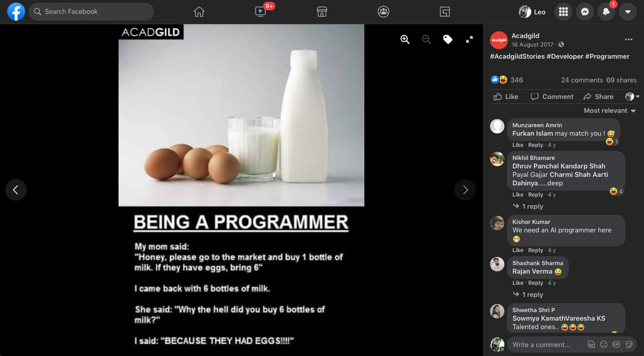
Task: Zoom in on the photo
Action: [x=405, y=40]
